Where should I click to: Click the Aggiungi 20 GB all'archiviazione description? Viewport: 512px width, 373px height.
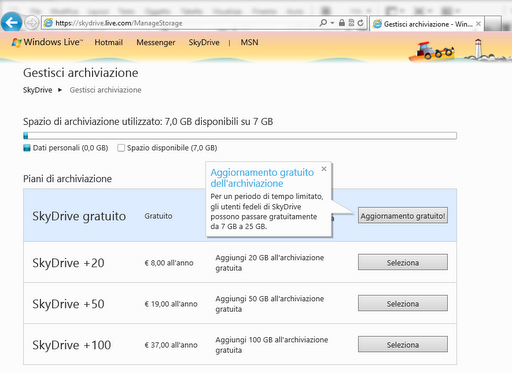(x=270, y=263)
